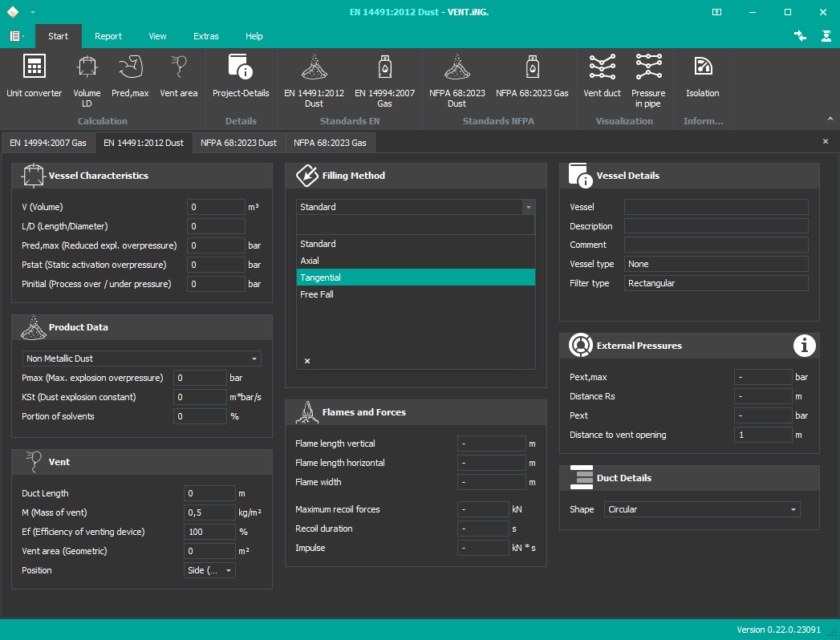Open Project-Details from the ribbon
This screenshot has width=840, height=640.
(241, 77)
